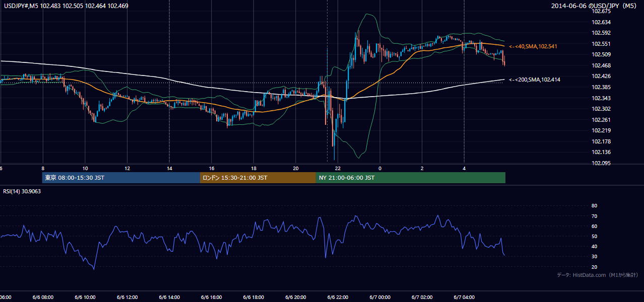644x302 pixels.
Task: Click the 6/7 04:00 date axis label
Action: tap(464, 297)
